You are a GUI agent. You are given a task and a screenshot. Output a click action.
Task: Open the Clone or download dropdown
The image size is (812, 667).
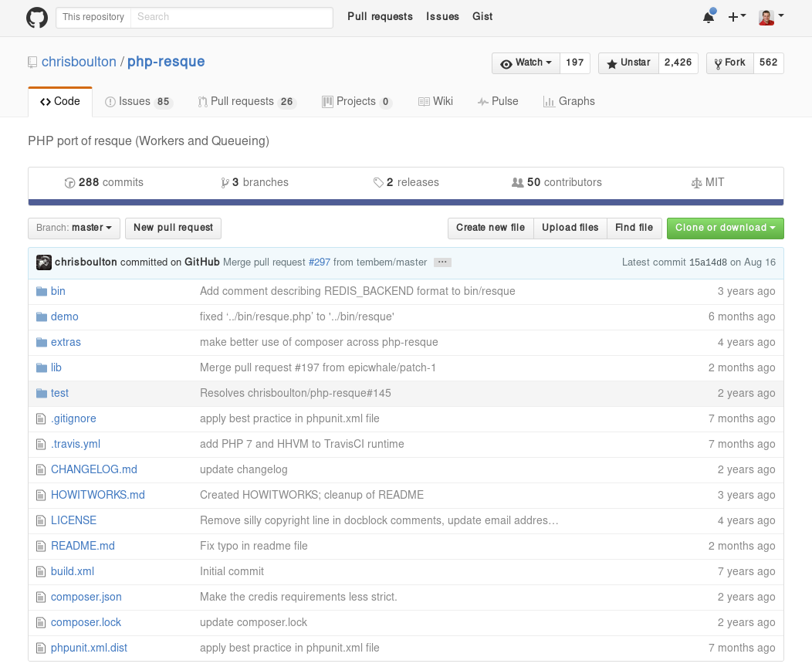pyautogui.click(x=725, y=229)
